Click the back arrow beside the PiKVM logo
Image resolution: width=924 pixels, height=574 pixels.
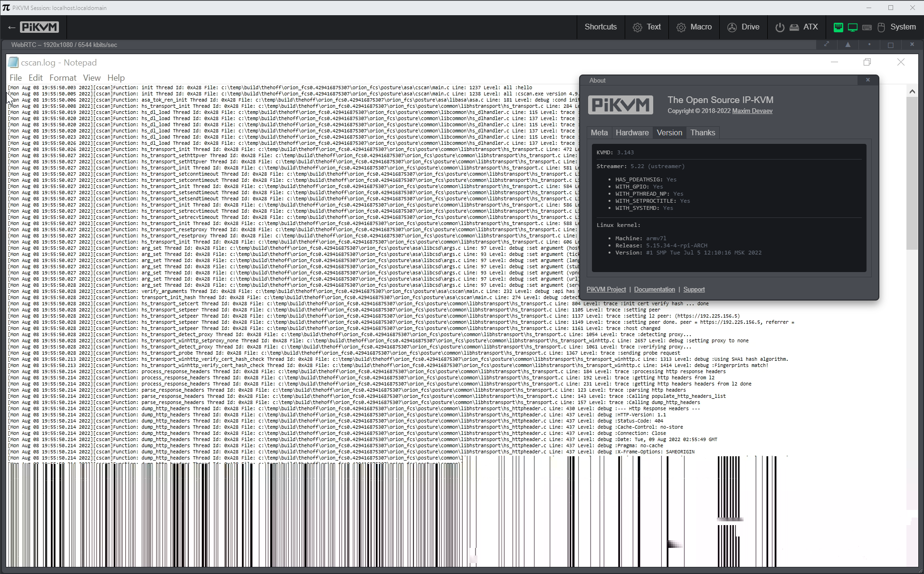pos(12,27)
